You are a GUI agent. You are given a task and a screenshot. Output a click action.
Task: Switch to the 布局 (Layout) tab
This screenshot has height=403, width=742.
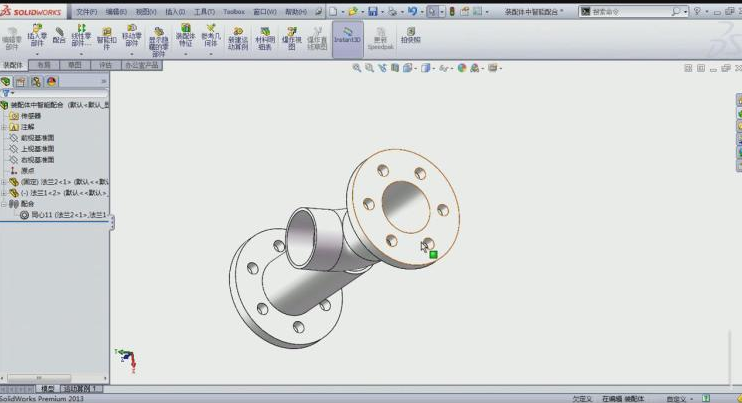point(44,65)
